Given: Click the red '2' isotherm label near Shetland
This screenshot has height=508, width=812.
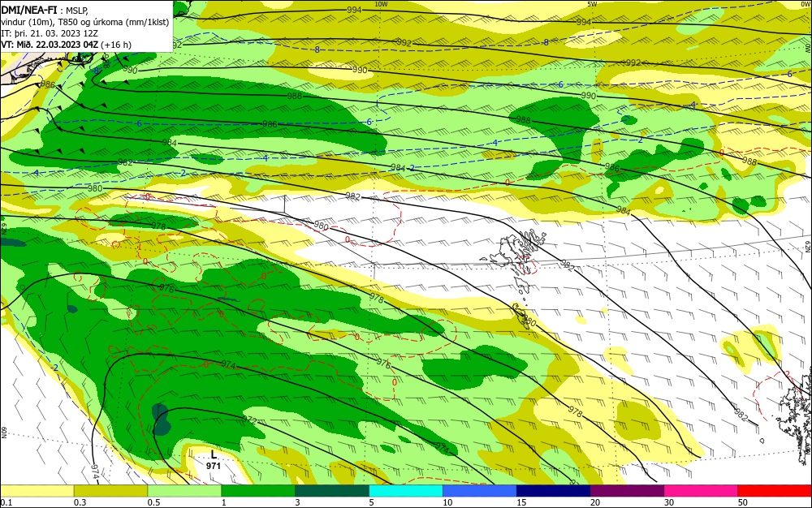Looking at the screenshot, I should [787, 374].
